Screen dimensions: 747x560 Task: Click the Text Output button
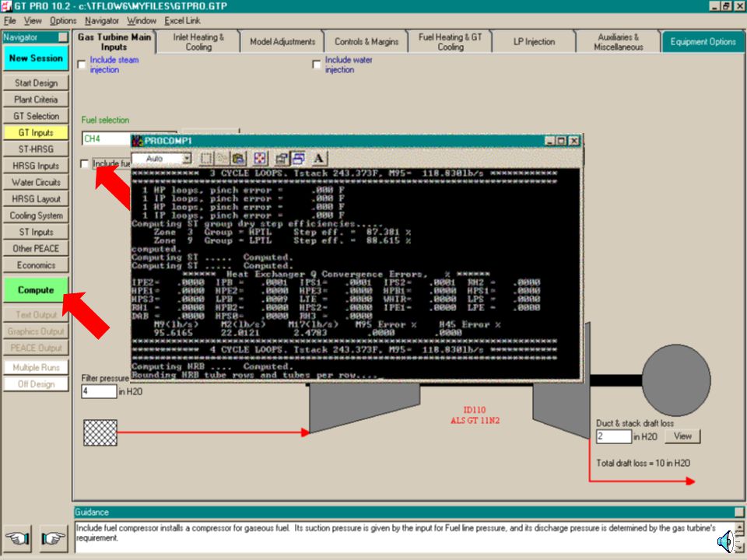pos(36,315)
